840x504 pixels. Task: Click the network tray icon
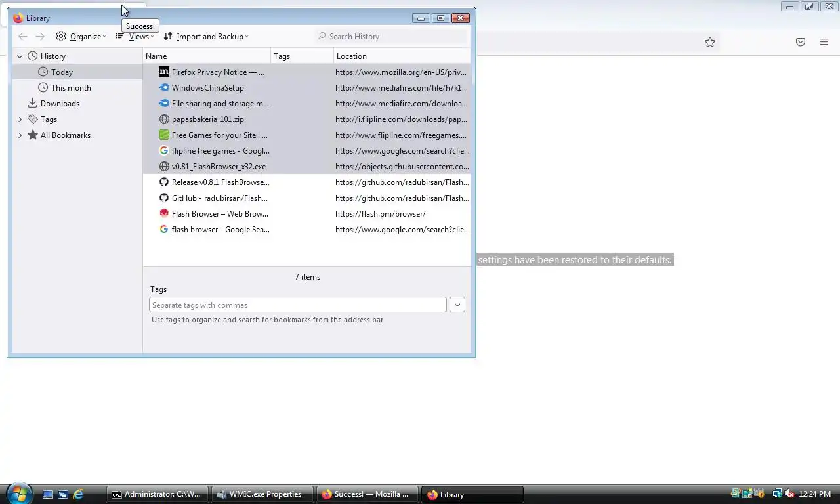(x=777, y=493)
